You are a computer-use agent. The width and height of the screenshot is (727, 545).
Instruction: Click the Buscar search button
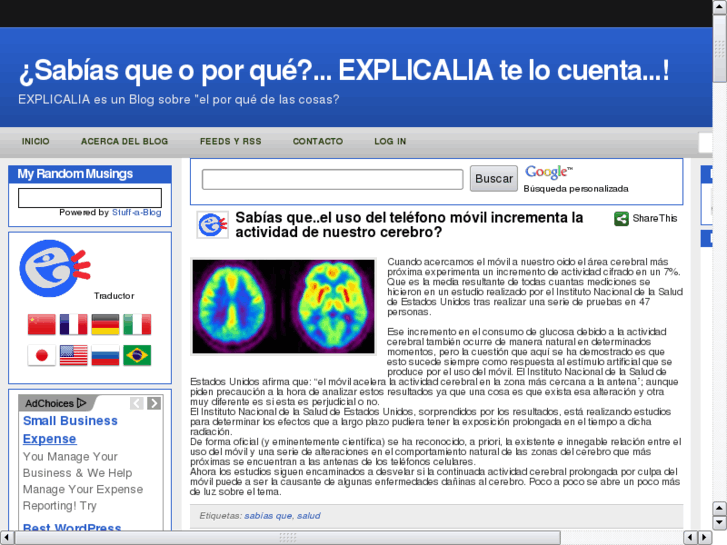(x=494, y=179)
